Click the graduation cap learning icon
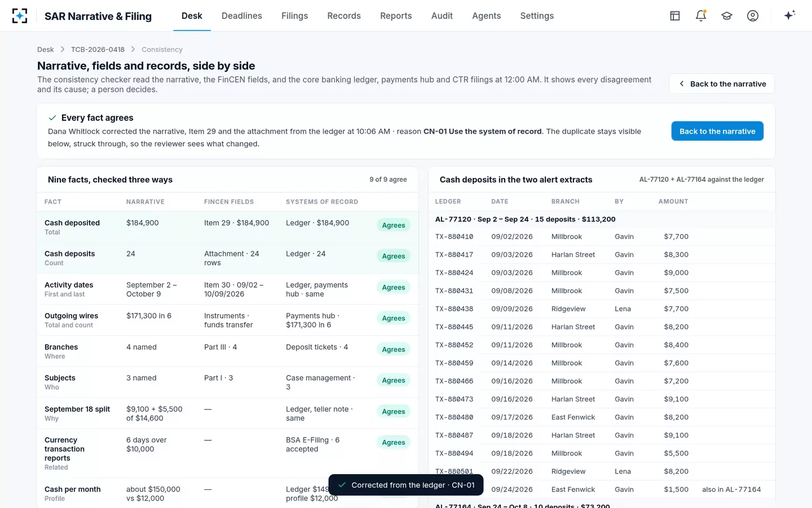Image resolution: width=812 pixels, height=508 pixels. 727,16
